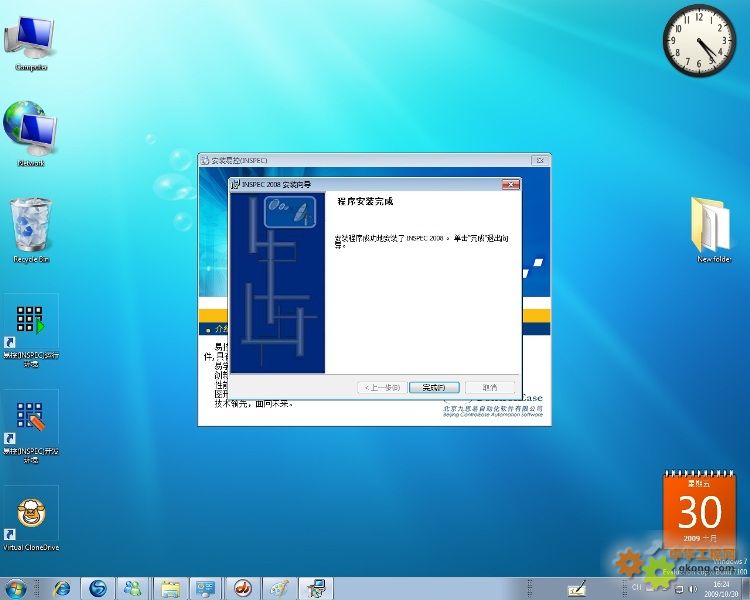This screenshot has height=600, width=750.
Task: Open the tablet input panel tray icon
Action: click(x=577, y=589)
